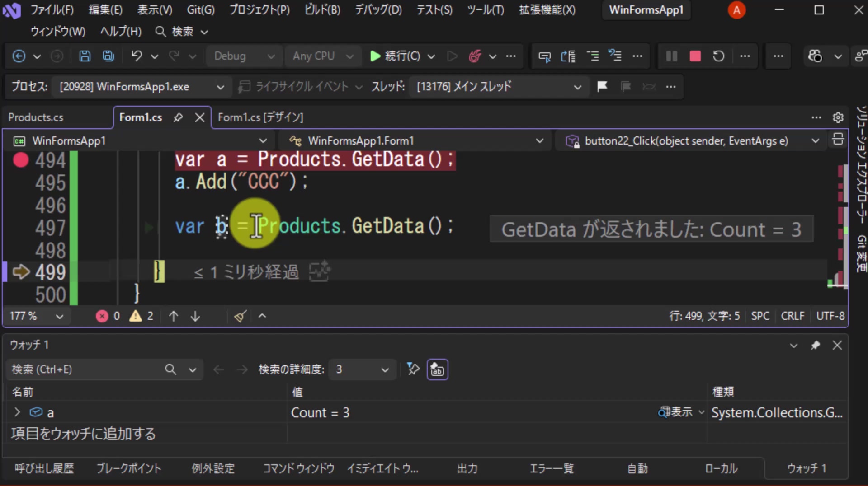This screenshot has height=486, width=868.
Task: Restart the debug session icon
Action: tap(718, 56)
